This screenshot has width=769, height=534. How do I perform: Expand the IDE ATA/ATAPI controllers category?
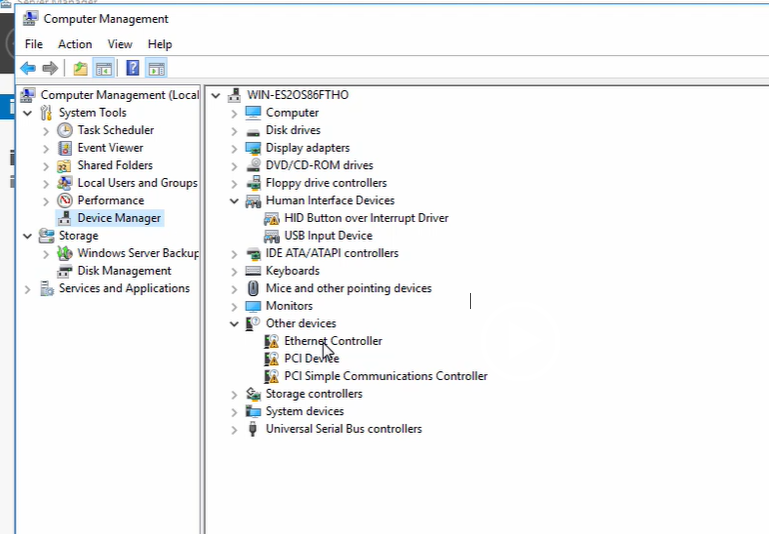coord(234,254)
